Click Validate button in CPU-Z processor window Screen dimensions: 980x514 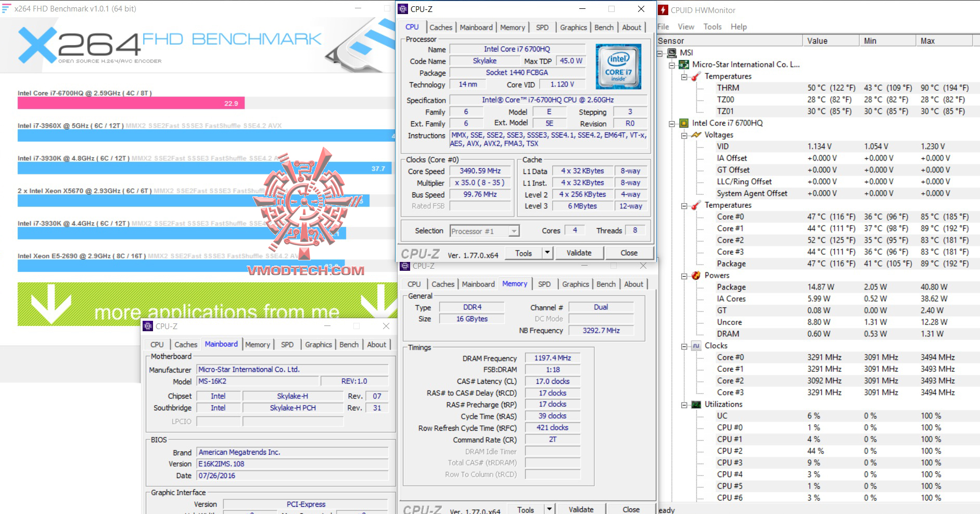(x=579, y=253)
